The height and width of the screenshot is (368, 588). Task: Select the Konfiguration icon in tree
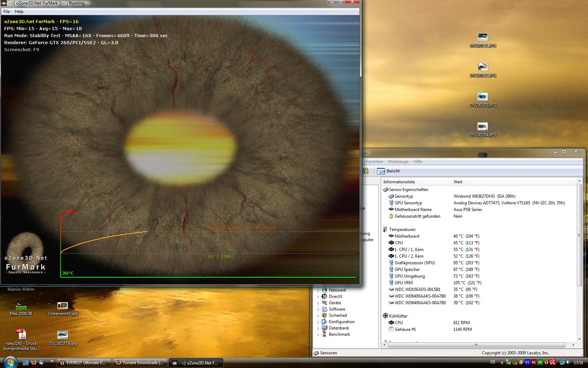(x=324, y=322)
